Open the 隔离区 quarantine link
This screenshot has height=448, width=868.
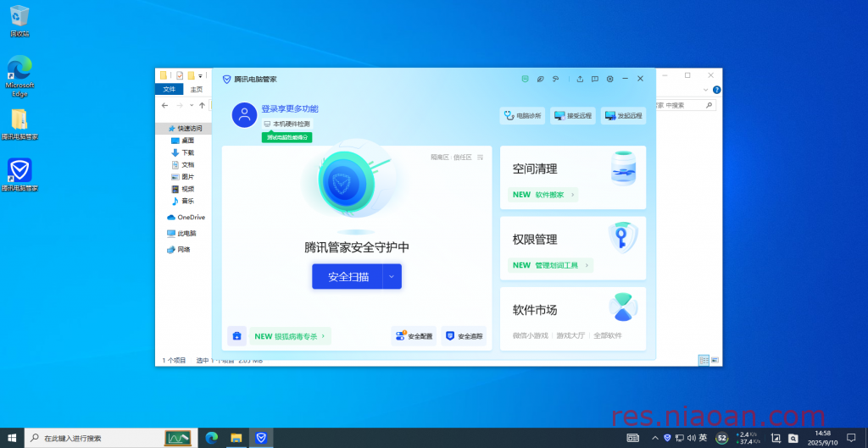coord(440,158)
